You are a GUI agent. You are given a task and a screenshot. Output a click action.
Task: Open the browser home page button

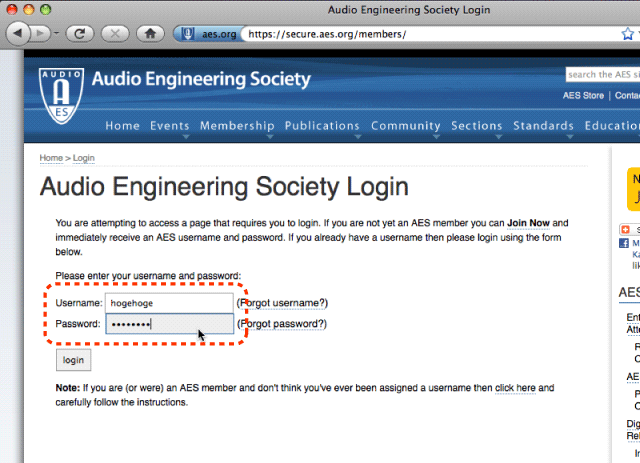click(150, 33)
